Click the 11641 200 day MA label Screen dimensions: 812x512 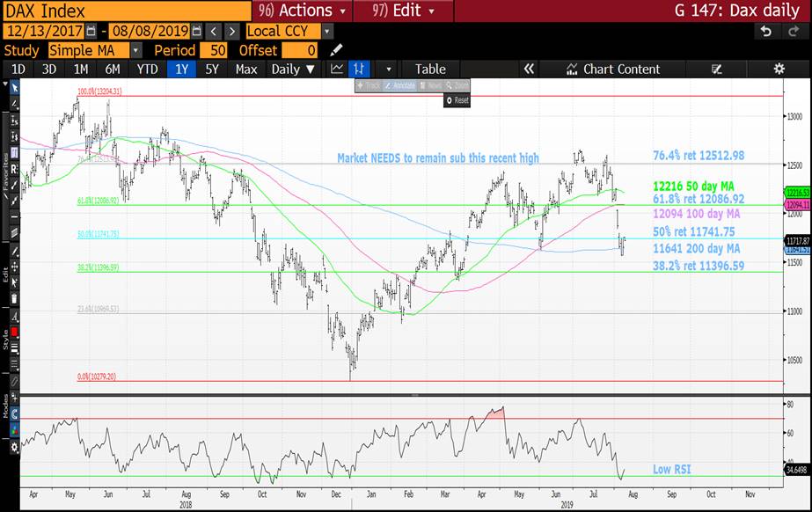(697, 248)
